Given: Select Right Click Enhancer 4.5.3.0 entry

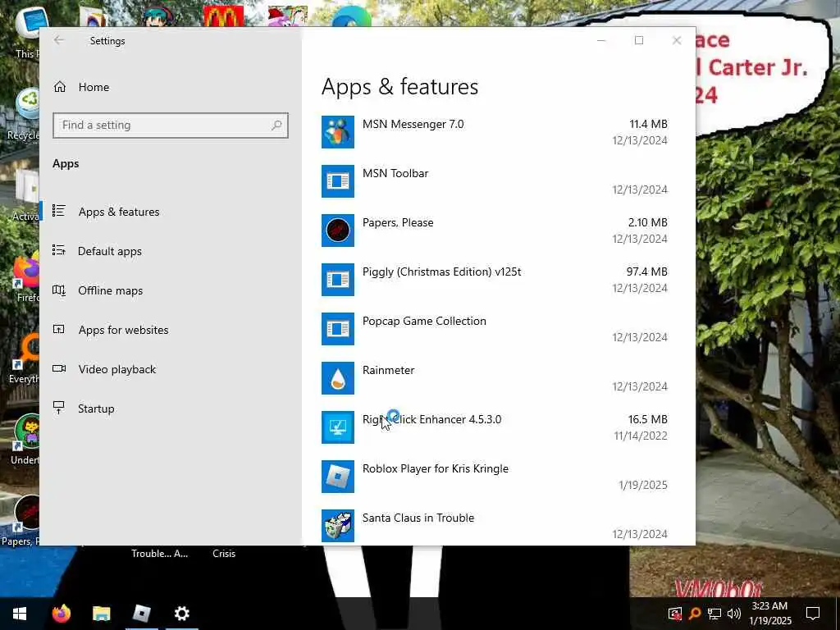Looking at the screenshot, I should click(495, 427).
